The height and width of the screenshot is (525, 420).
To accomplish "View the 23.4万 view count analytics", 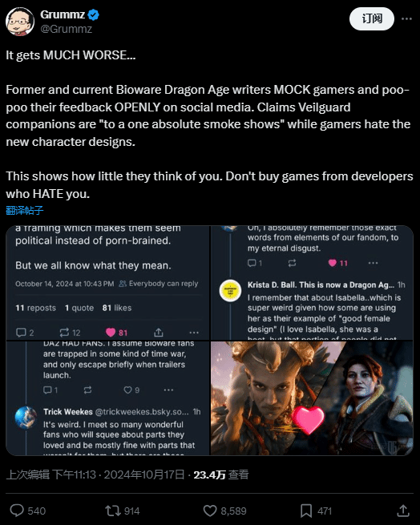I will click(x=221, y=475).
